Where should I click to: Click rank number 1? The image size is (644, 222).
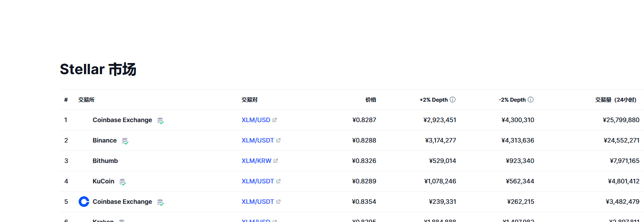point(66,120)
